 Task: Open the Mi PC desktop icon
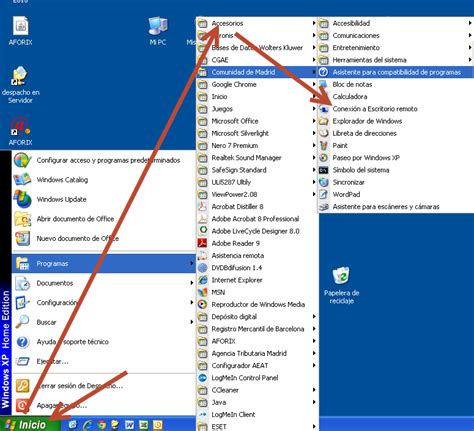158,26
